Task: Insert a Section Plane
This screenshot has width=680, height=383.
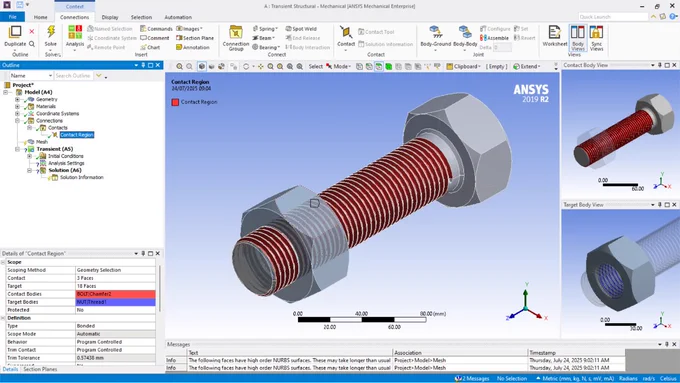Action: point(195,38)
